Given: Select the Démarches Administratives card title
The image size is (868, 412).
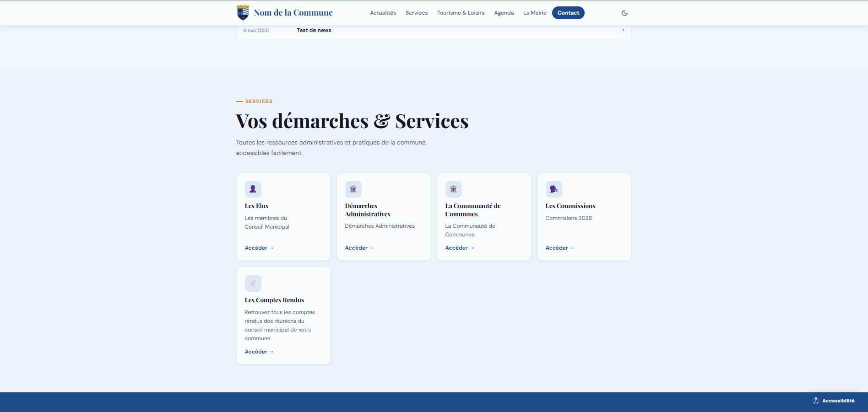Looking at the screenshot, I should pos(368,210).
